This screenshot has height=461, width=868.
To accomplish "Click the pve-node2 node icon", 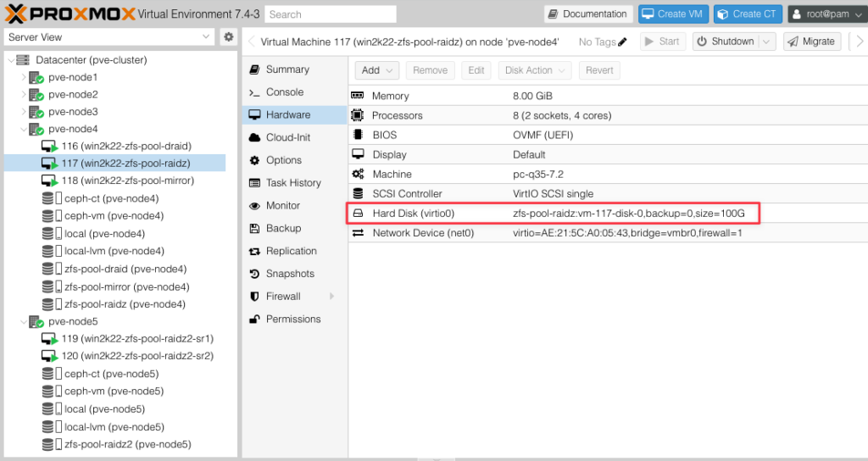I will click(x=36, y=95).
